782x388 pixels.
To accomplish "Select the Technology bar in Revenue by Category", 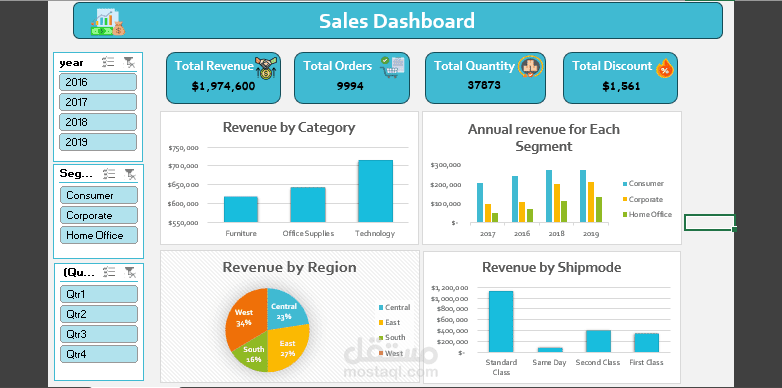I will pos(375,191).
